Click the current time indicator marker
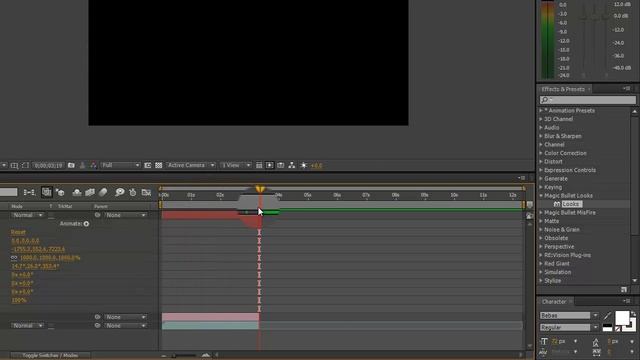The width and height of the screenshot is (640, 360). [x=260, y=189]
